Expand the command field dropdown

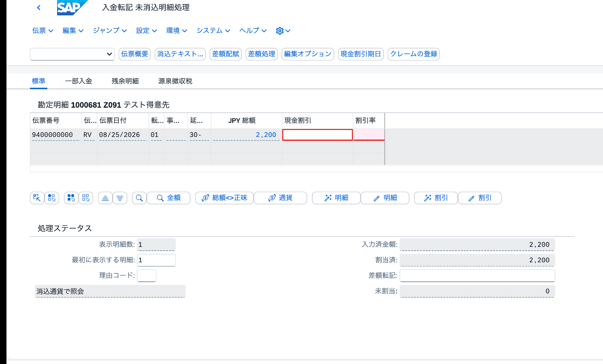(109, 54)
